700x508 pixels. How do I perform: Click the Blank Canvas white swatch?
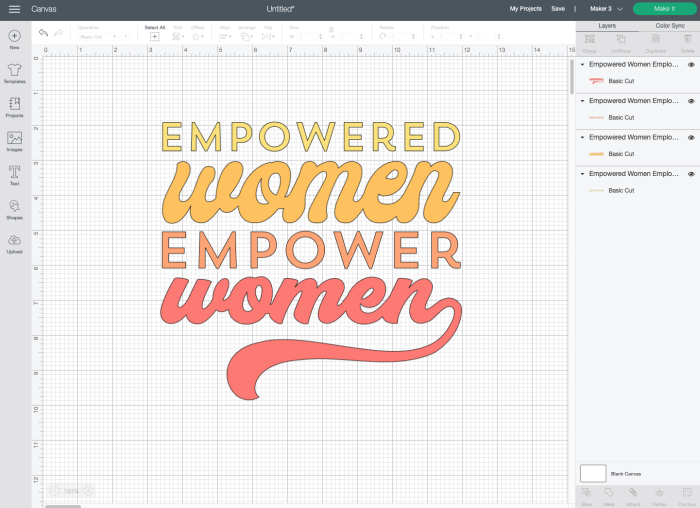click(593, 472)
